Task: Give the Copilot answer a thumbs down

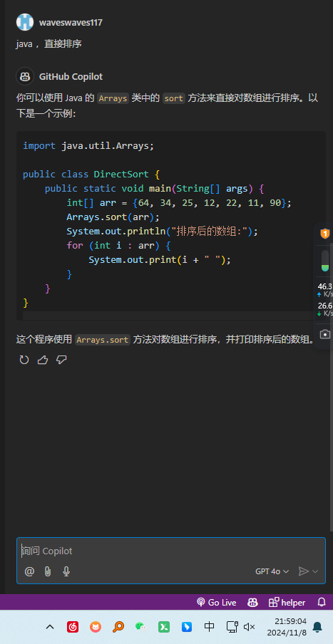Action: (x=61, y=360)
